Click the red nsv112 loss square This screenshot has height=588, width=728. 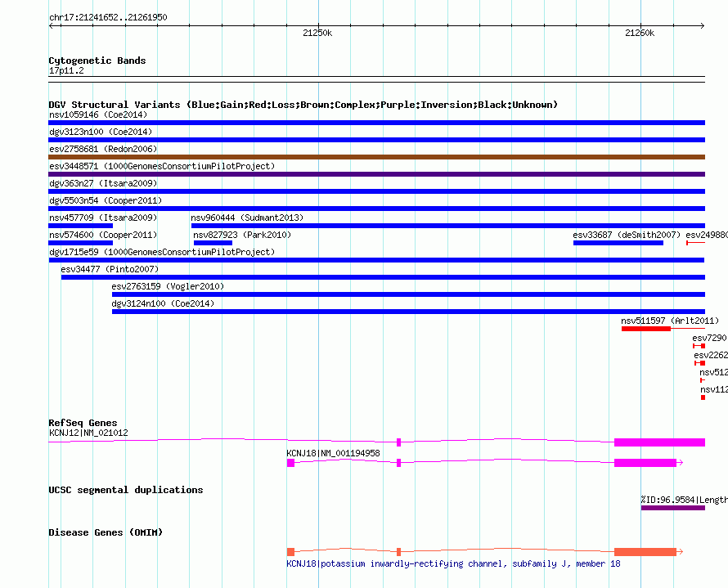click(x=703, y=397)
